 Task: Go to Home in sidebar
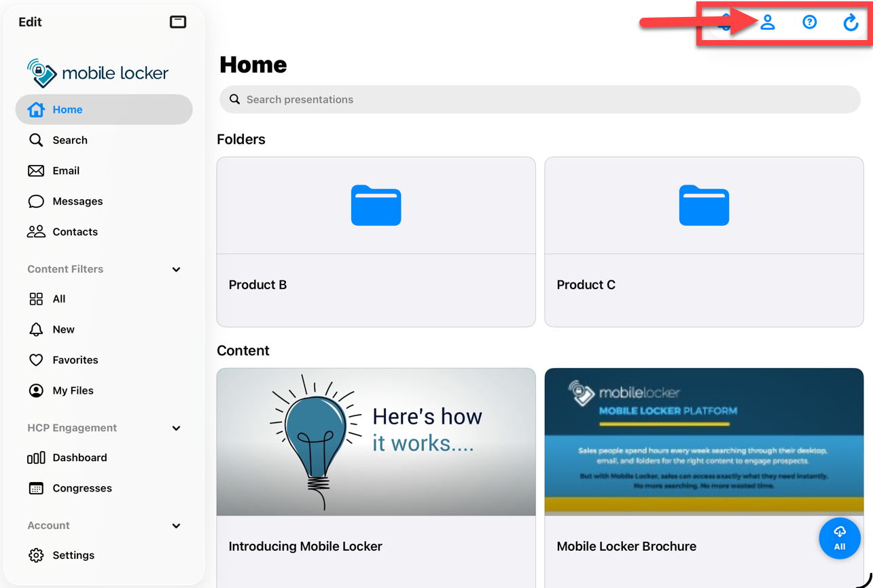(104, 109)
